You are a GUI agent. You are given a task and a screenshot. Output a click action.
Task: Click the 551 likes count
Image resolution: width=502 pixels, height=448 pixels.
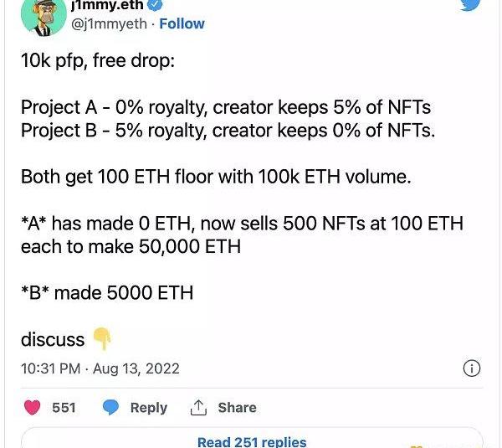tap(64, 408)
